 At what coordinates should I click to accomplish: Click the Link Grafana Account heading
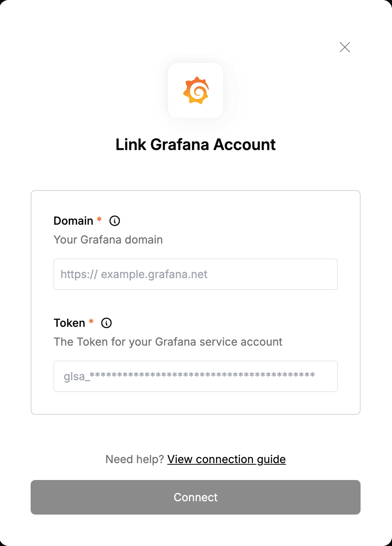(x=196, y=145)
